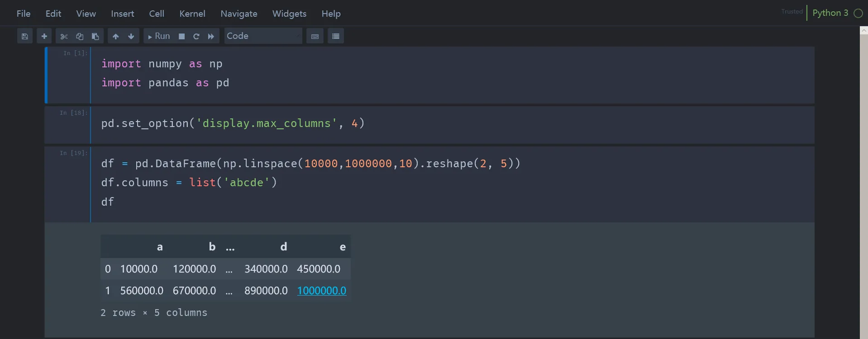Open the command palette keyboard icon
This screenshot has width=868, height=339.
coord(315,36)
